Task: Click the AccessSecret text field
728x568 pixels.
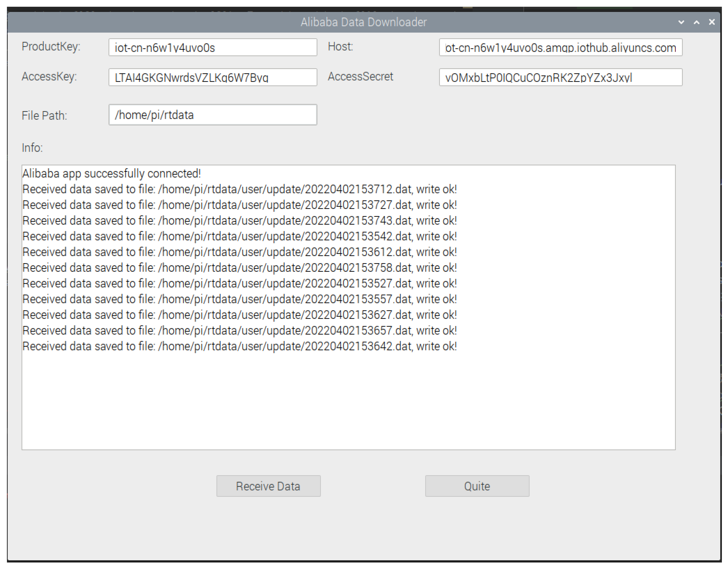Action: [x=560, y=77]
